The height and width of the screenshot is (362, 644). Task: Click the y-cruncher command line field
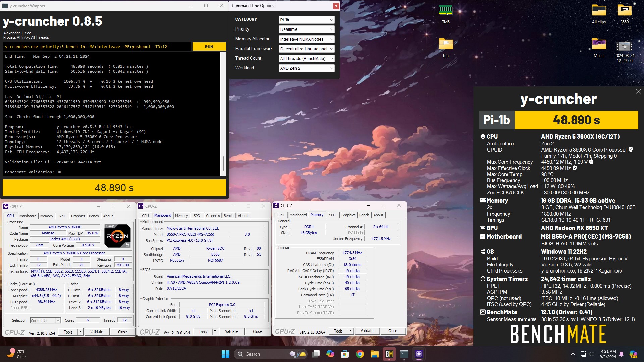click(x=97, y=47)
